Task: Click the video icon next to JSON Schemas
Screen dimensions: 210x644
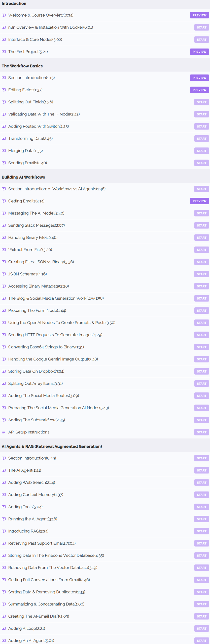Action: 4,274
